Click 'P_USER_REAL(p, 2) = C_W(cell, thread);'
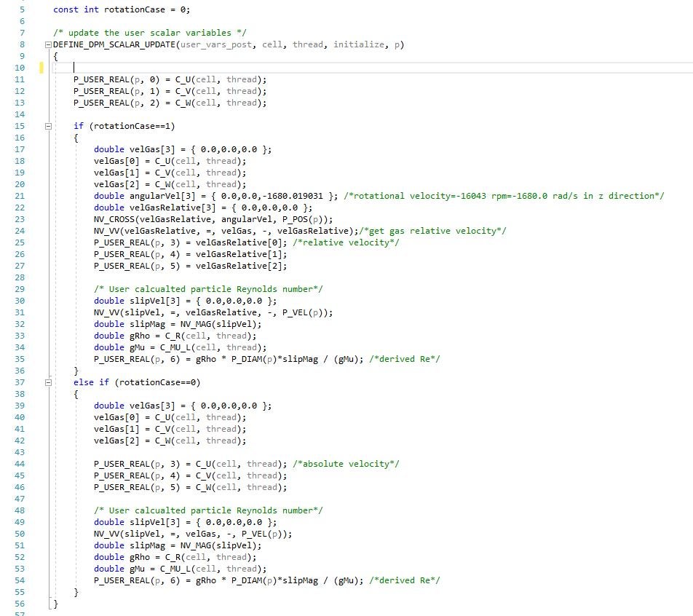 pyautogui.click(x=170, y=103)
